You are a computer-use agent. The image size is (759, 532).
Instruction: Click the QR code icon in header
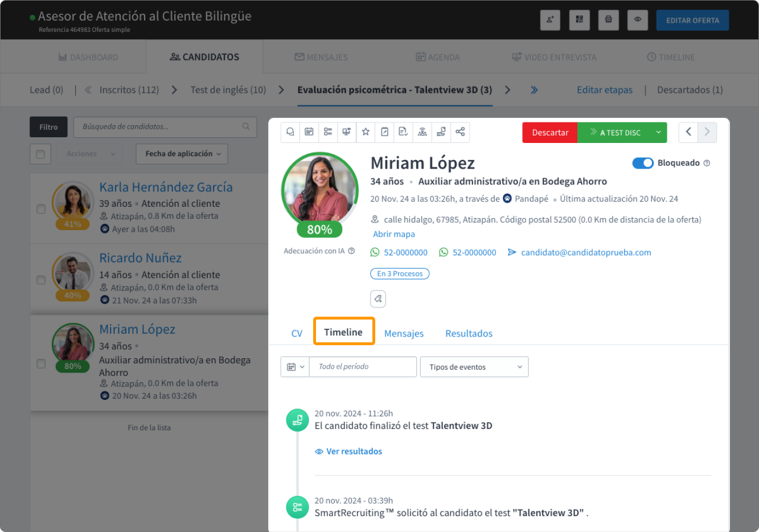579,20
